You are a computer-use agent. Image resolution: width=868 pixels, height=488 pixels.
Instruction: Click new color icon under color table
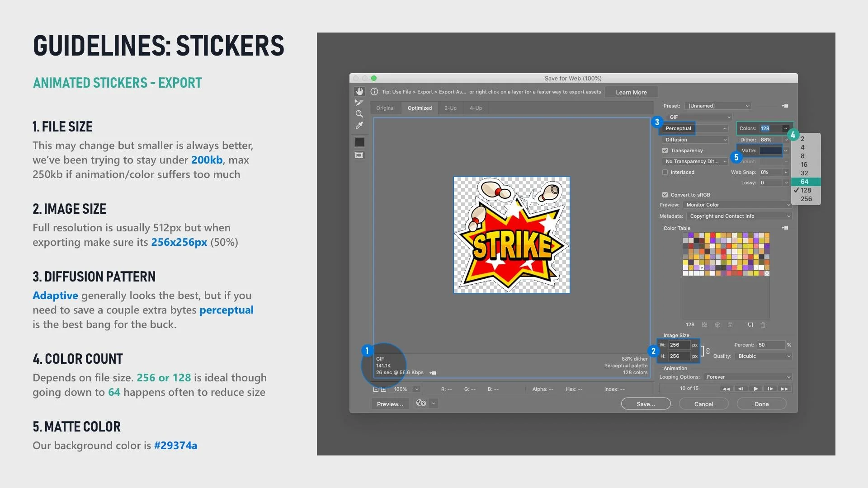[x=750, y=325]
